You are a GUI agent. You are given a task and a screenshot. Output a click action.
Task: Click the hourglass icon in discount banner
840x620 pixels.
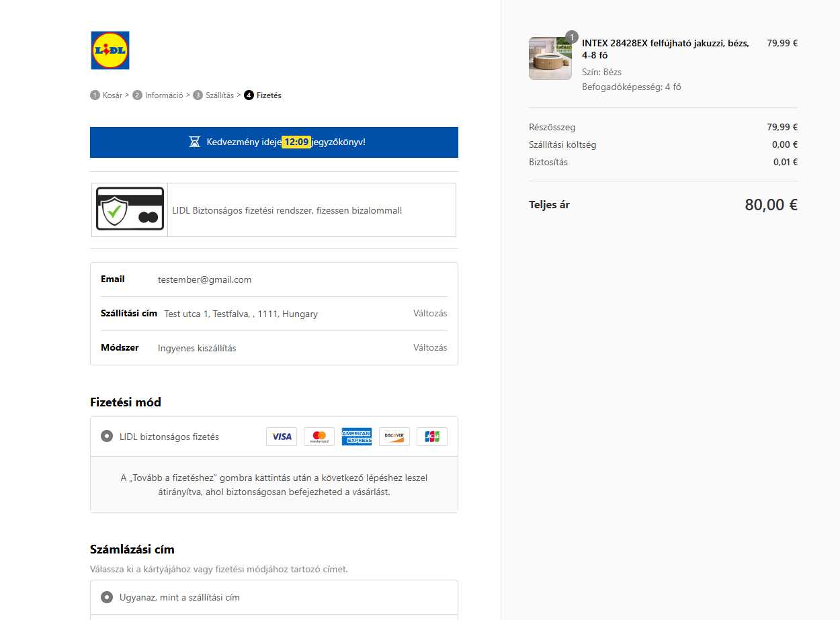[x=194, y=142]
